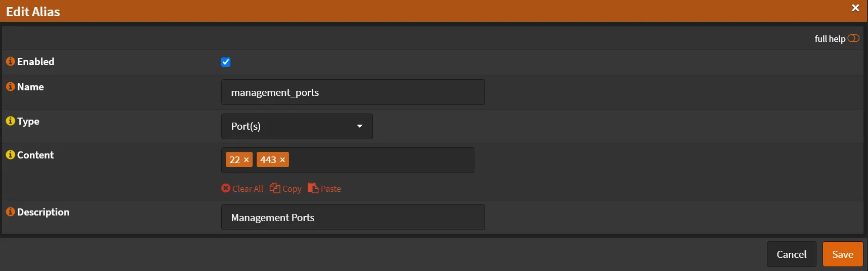Image resolution: width=868 pixels, height=271 pixels.
Task: Uncheck the Enabled checkbox
Action: (x=226, y=62)
